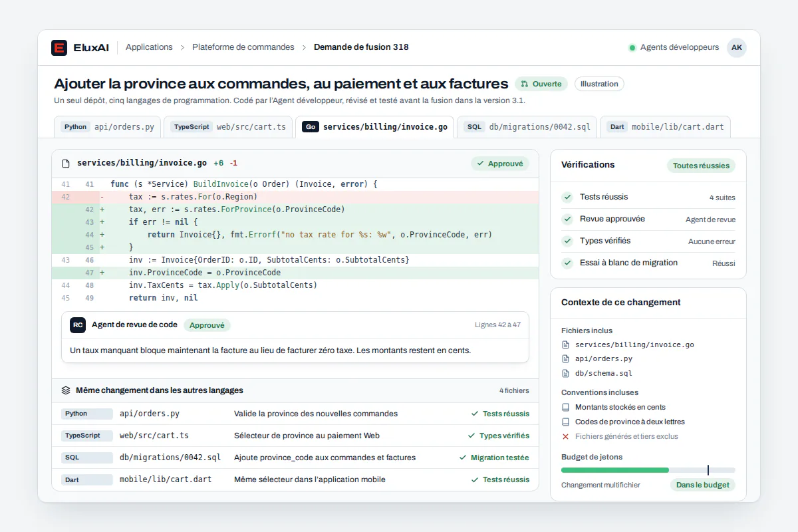Click the breadcrumb chevron after Applications
Viewport: 798px width, 532px height.
click(182, 47)
